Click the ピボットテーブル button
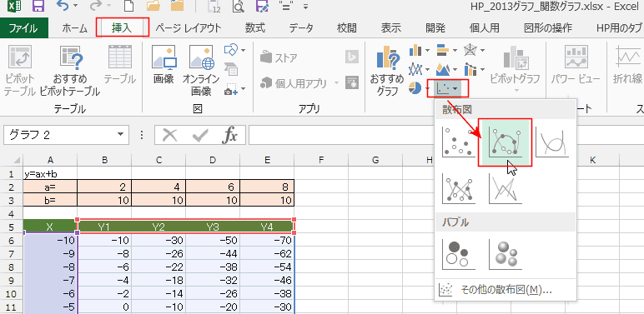Image resolution: width=644 pixels, height=314 pixels. point(20,71)
